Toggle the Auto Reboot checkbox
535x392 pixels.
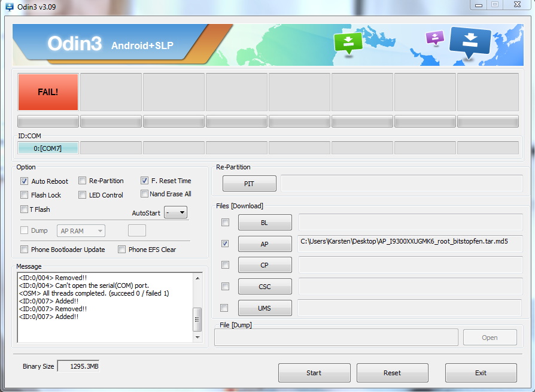point(24,181)
